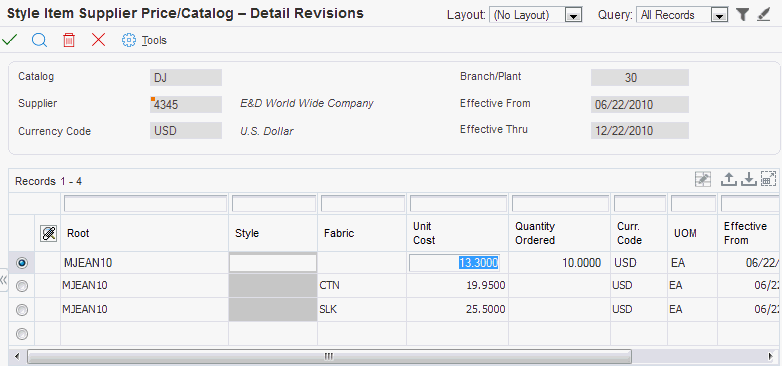Click the Quantity Ordered column filter box
The image size is (782, 366).
click(x=560, y=203)
